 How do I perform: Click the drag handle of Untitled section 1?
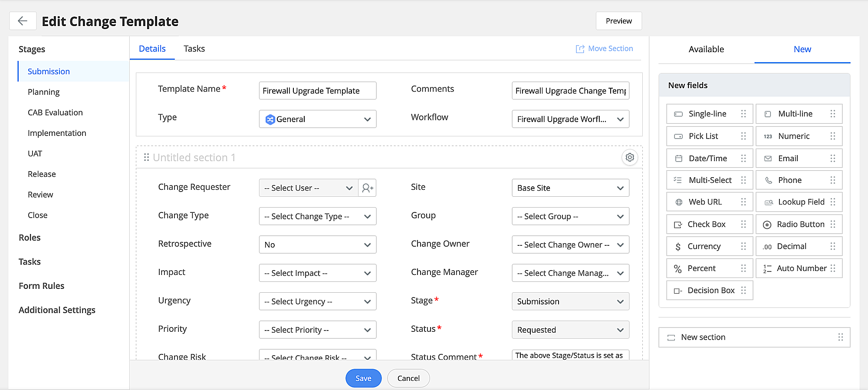pos(146,157)
